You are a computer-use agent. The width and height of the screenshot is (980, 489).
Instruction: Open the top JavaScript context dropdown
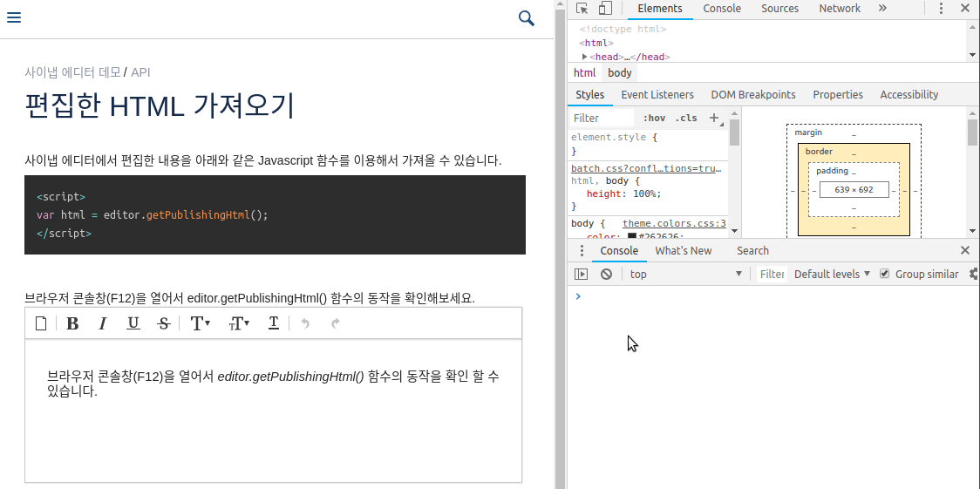point(685,274)
